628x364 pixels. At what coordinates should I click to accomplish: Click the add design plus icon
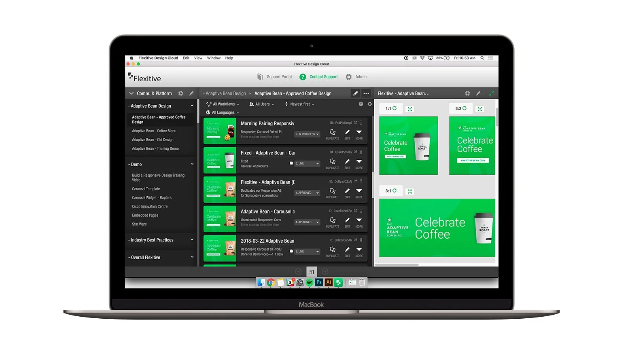click(x=361, y=104)
